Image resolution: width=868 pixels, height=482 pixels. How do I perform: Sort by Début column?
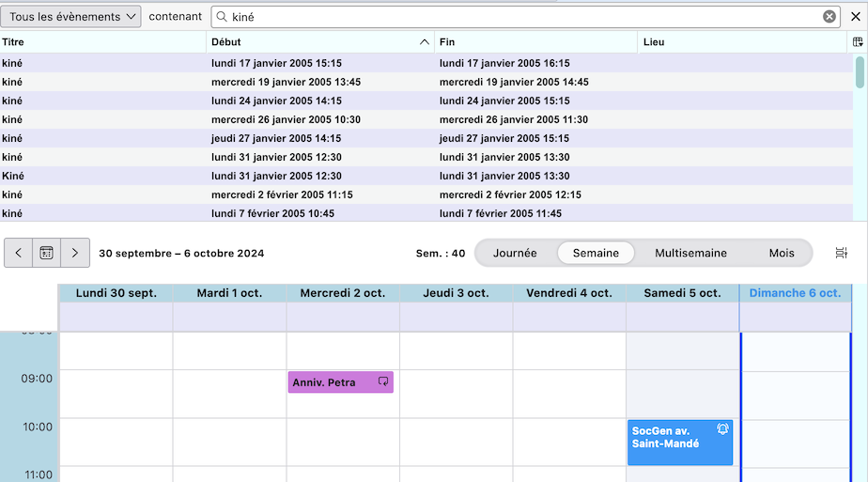point(319,42)
